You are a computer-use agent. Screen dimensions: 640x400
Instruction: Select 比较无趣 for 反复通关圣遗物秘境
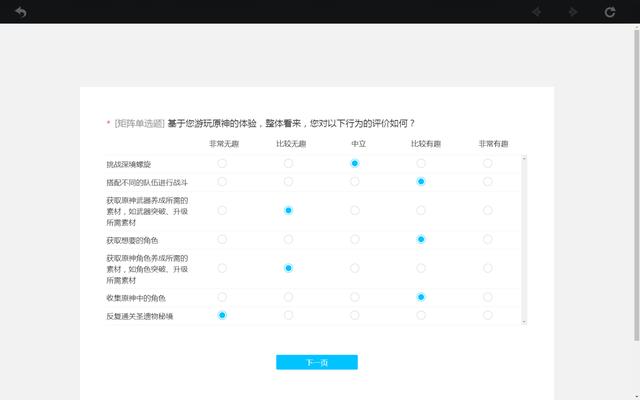288,315
